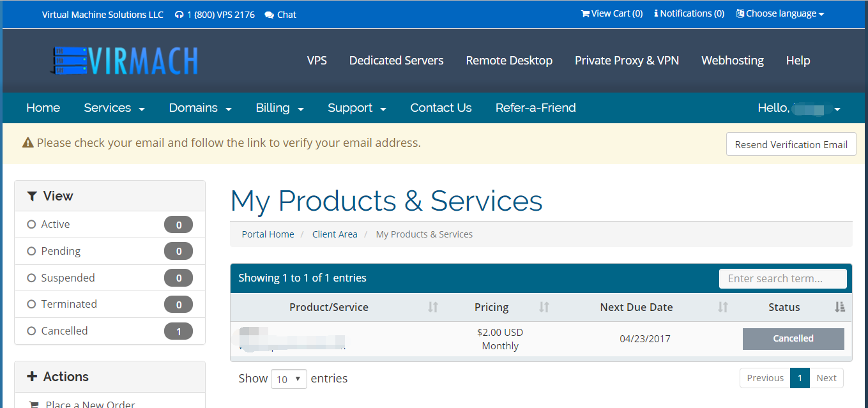Click the Chat link text
The image size is (868, 408).
(287, 15)
